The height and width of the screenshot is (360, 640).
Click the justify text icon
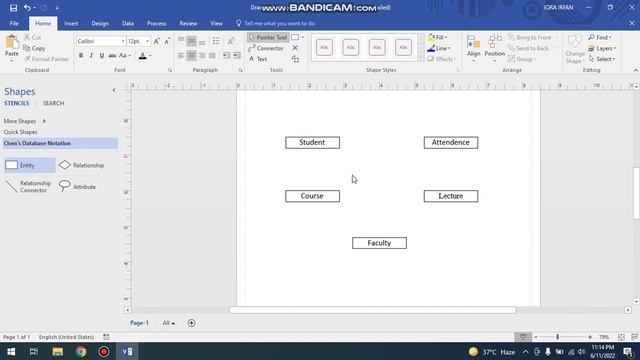pyautogui.click(x=212, y=56)
